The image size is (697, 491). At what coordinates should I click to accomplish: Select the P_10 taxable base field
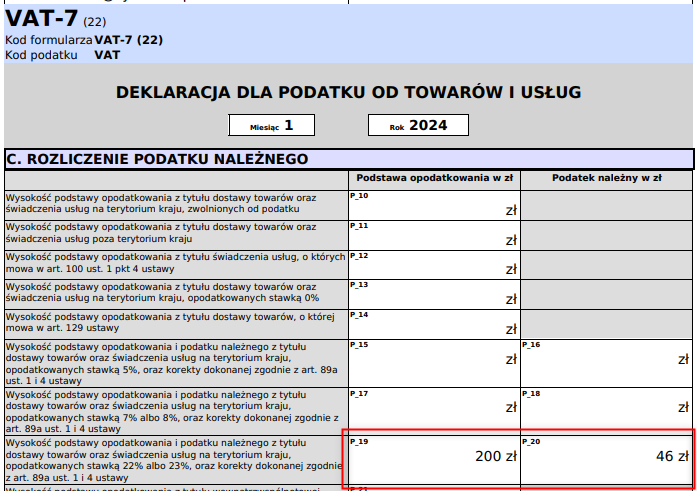click(x=434, y=205)
